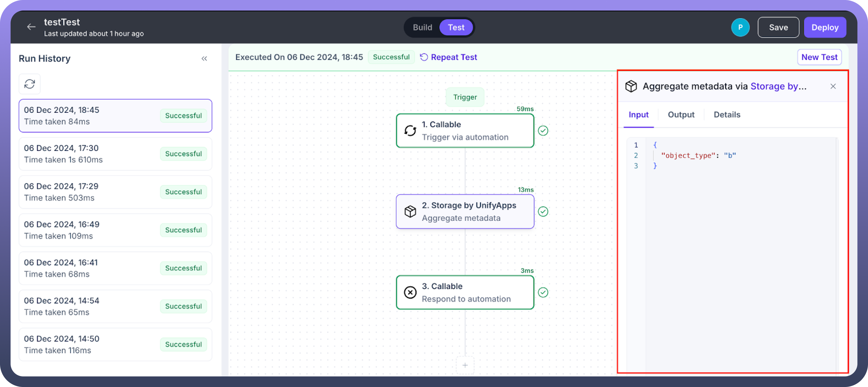This screenshot has height=387, width=868.
Task: Switch to Build mode
Action: coord(422,28)
